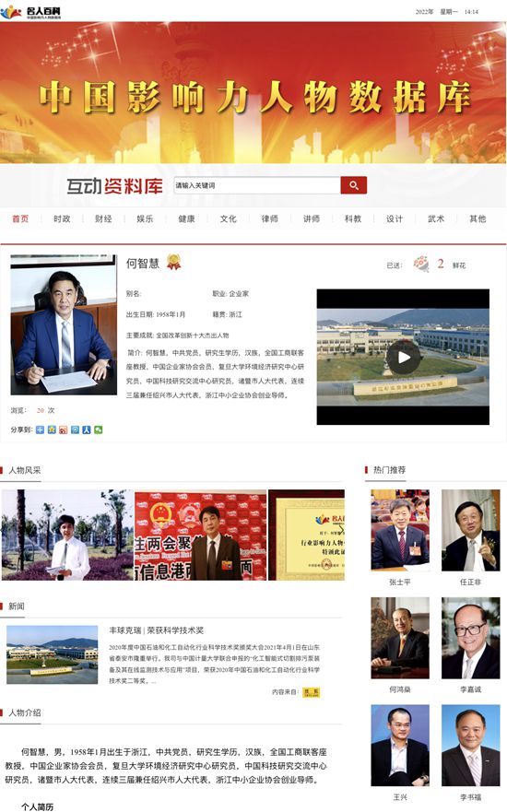Viewport: 507px width, 812px height.
Task: Click the yellow content source badge
Action: pyautogui.click(x=312, y=692)
